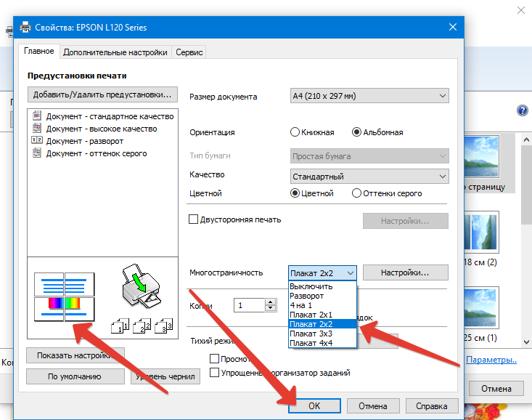Switch to the Сервис tab
This screenshot has width=532, height=420.
tap(189, 52)
